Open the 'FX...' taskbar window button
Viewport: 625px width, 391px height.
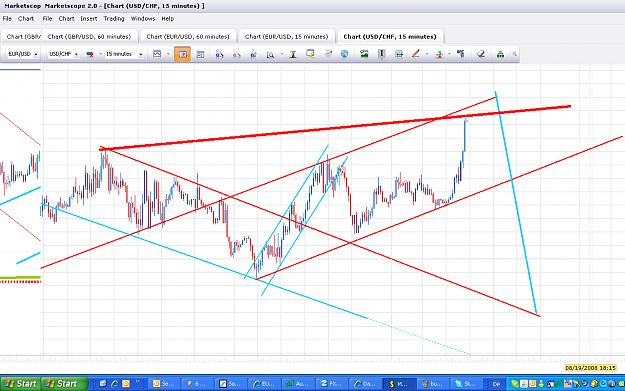click(x=330, y=384)
